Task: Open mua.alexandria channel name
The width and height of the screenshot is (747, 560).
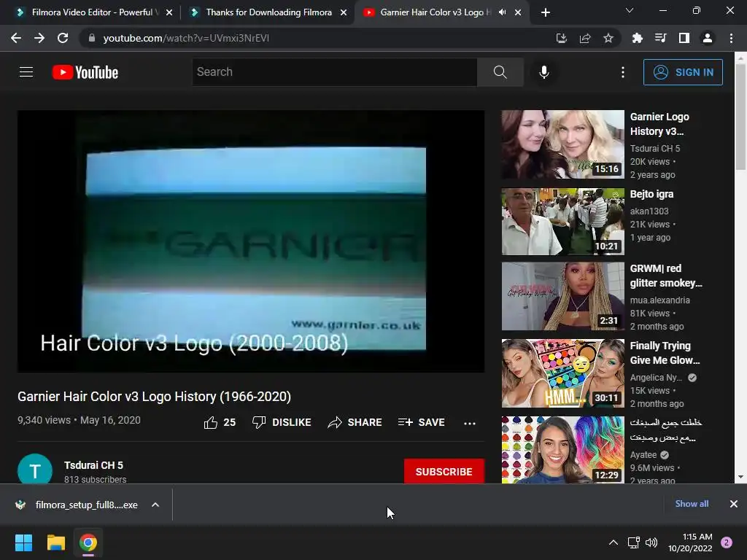Action: (x=659, y=300)
